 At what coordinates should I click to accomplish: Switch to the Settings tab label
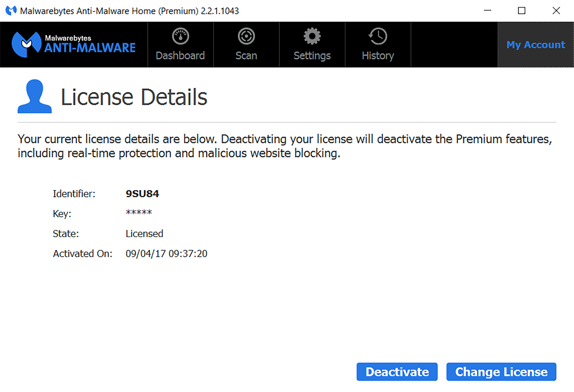(312, 56)
